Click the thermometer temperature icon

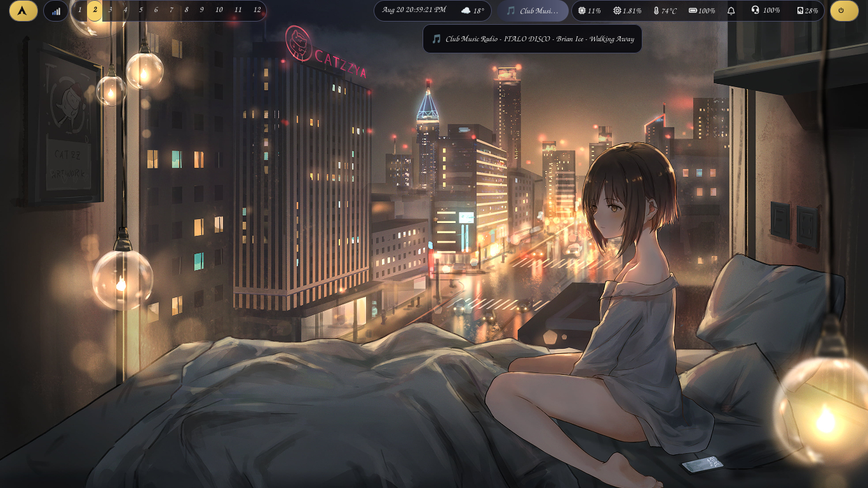(656, 11)
